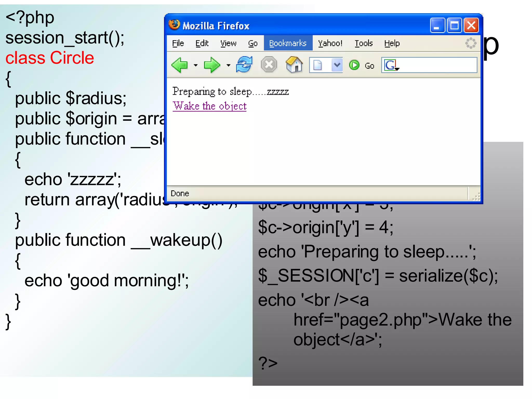The height and width of the screenshot is (399, 532).
Task: Click the green Forward arrow in Firefox
Action: point(212,65)
